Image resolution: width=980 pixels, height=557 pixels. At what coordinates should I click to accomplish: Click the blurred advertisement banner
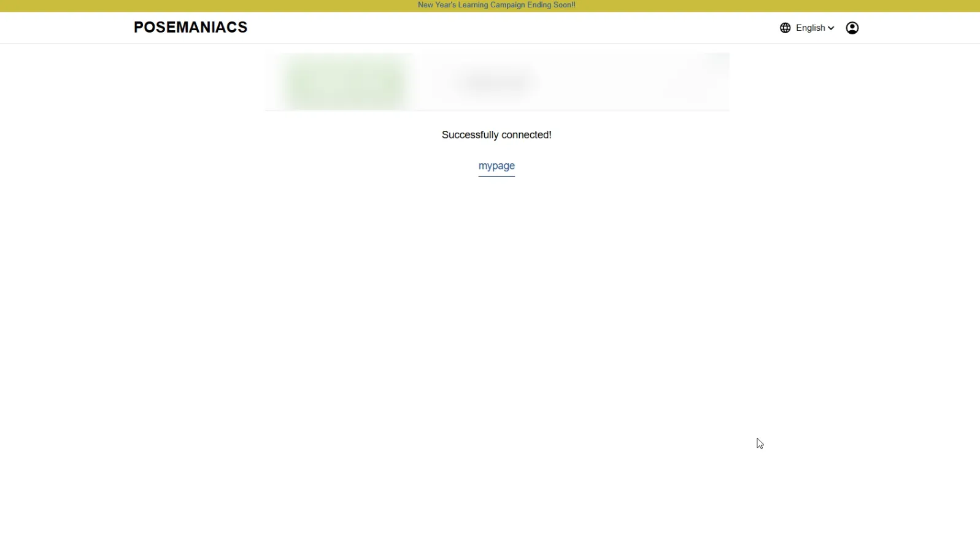[497, 82]
